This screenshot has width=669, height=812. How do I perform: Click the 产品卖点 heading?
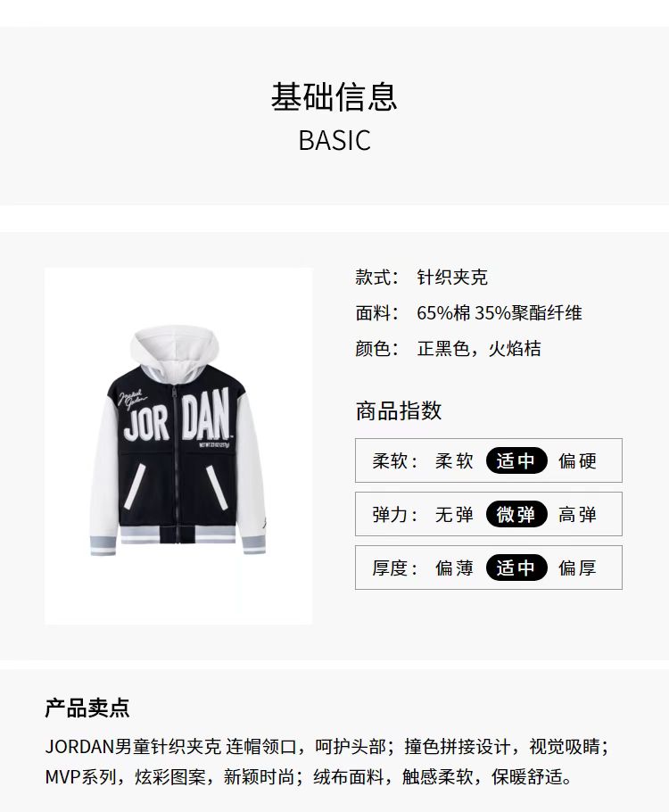coord(87,708)
